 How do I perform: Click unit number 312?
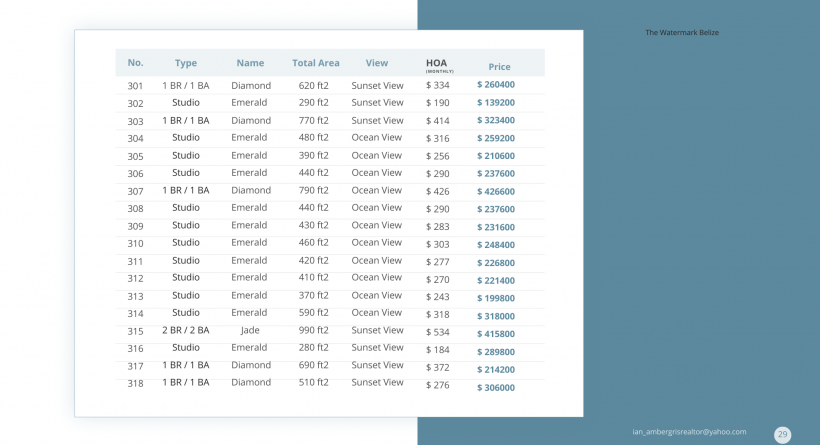135,279
